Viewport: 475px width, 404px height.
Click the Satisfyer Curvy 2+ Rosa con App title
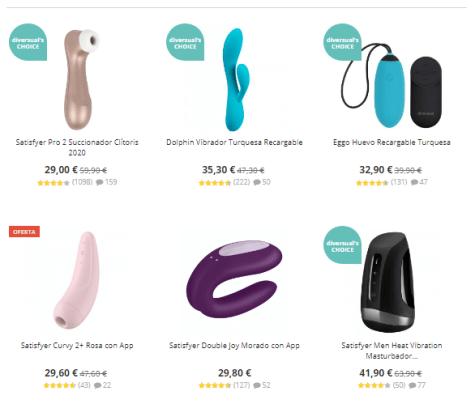click(x=77, y=345)
